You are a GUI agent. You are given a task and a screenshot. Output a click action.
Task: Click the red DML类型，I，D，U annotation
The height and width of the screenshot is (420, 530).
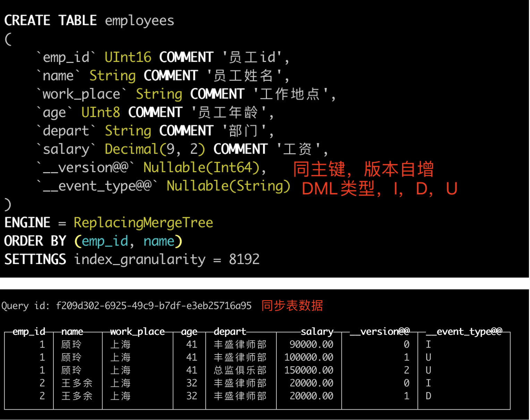point(379,189)
